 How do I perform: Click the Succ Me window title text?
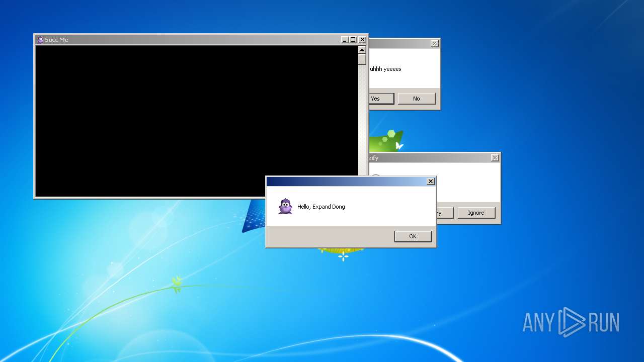56,40
